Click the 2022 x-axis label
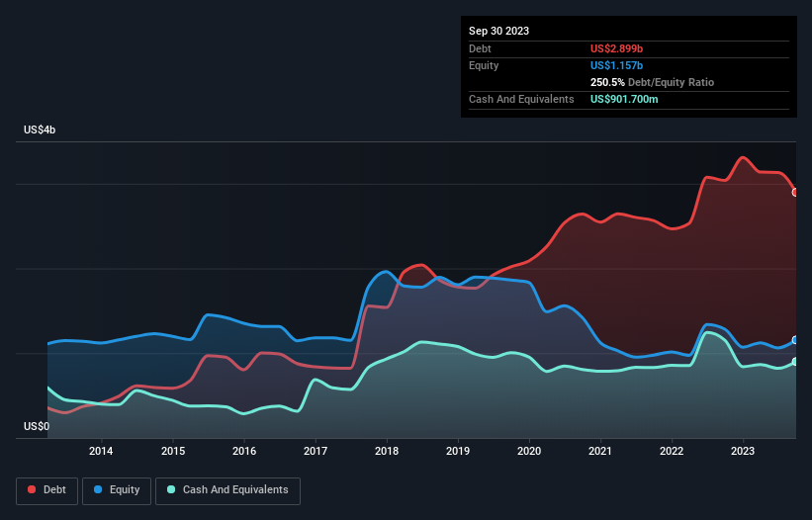The image size is (812, 520). click(x=672, y=451)
